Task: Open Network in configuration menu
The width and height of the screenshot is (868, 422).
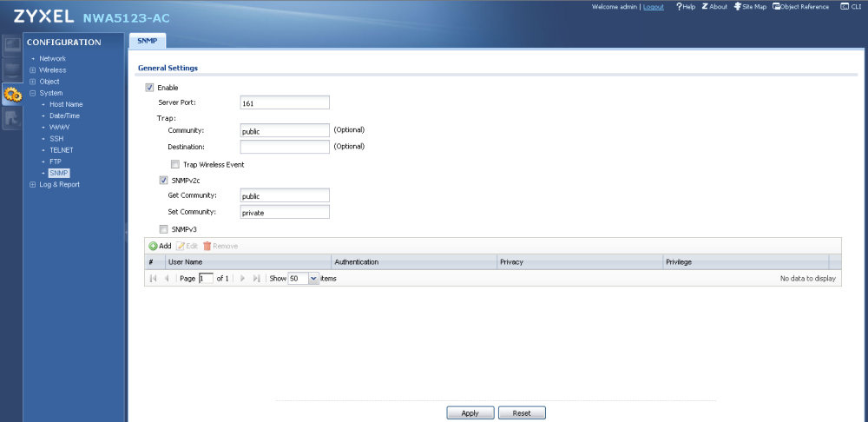Action: point(53,59)
